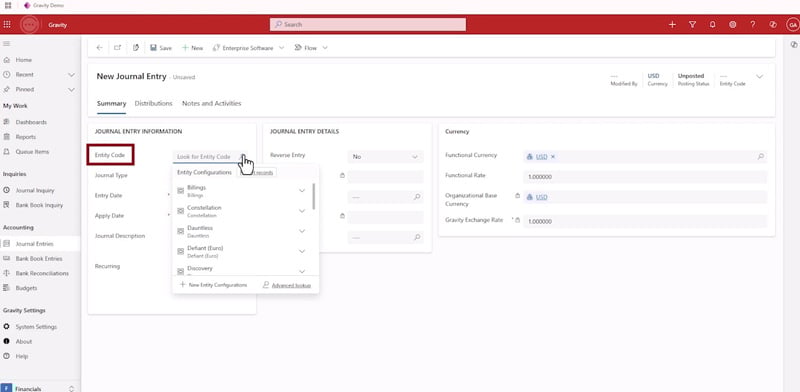The image size is (800, 392).
Task: Open Bank Reconciliations in sidebar
Action: pos(42,274)
